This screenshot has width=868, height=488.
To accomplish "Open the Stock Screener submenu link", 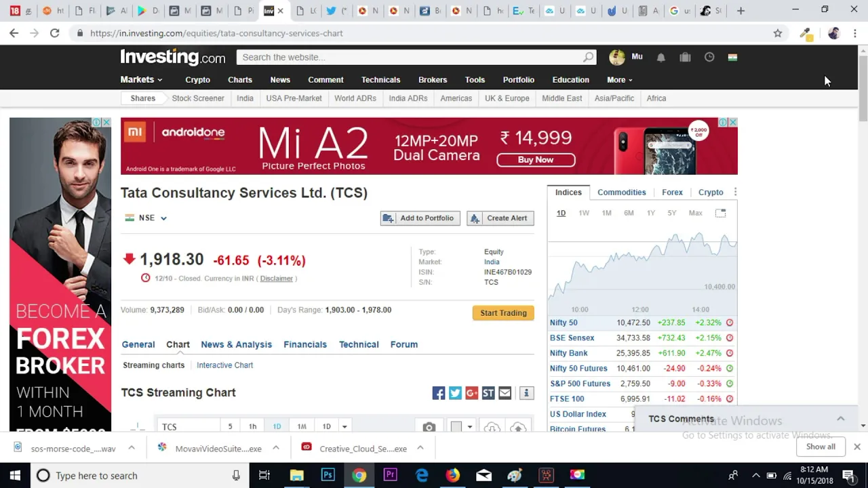I will [x=198, y=98].
